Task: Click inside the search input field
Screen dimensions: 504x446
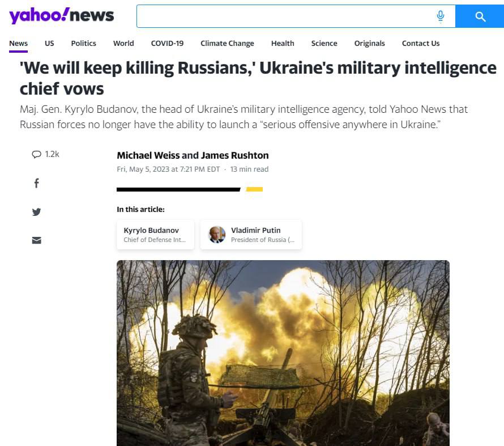Action: (284, 16)
